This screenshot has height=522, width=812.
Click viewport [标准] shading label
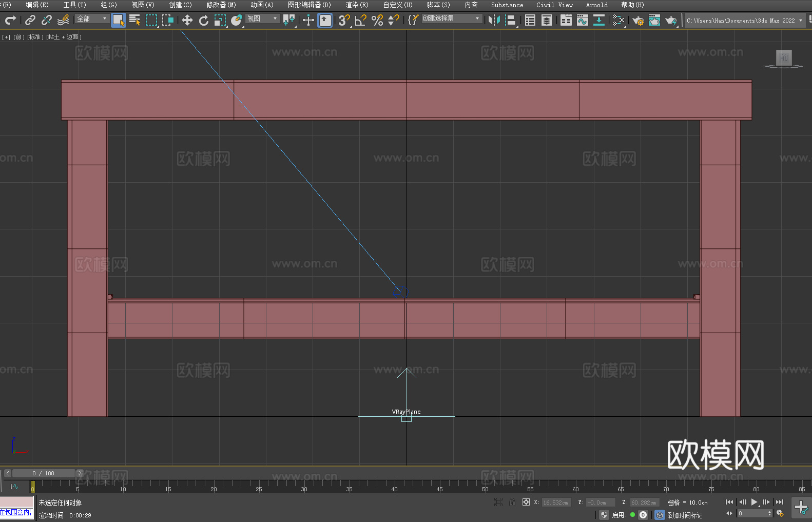(x=35, y=37)
